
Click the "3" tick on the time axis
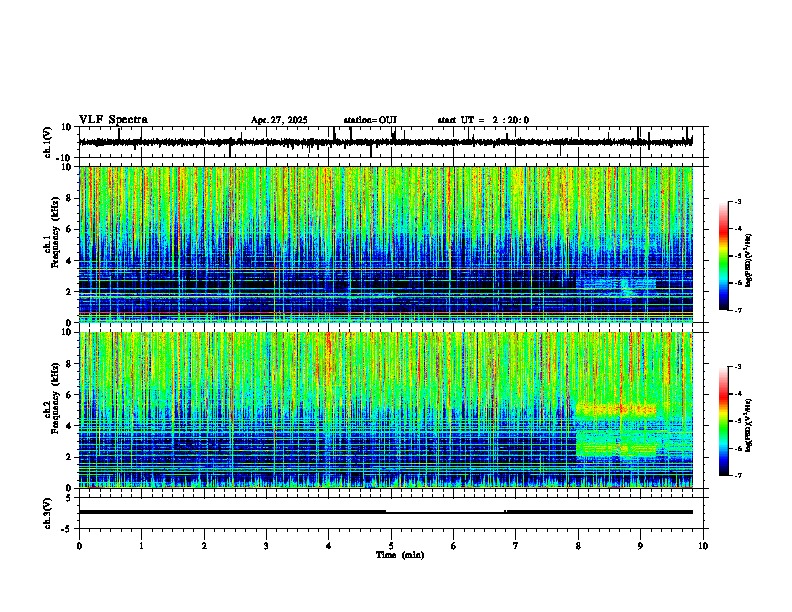click(266, 546)
